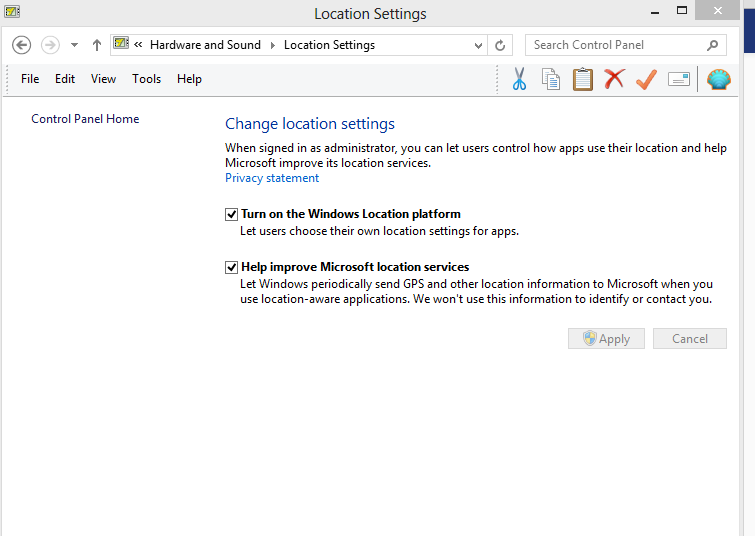Click the Paste clipboard icon
The width and height of the screenshot is (755, 536).
tap(583, 79)
